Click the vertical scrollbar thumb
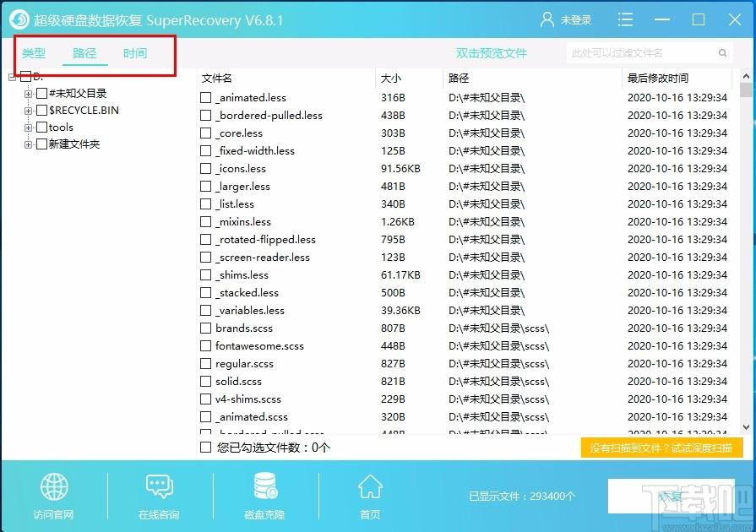756x532 pixels. (747, 90)
